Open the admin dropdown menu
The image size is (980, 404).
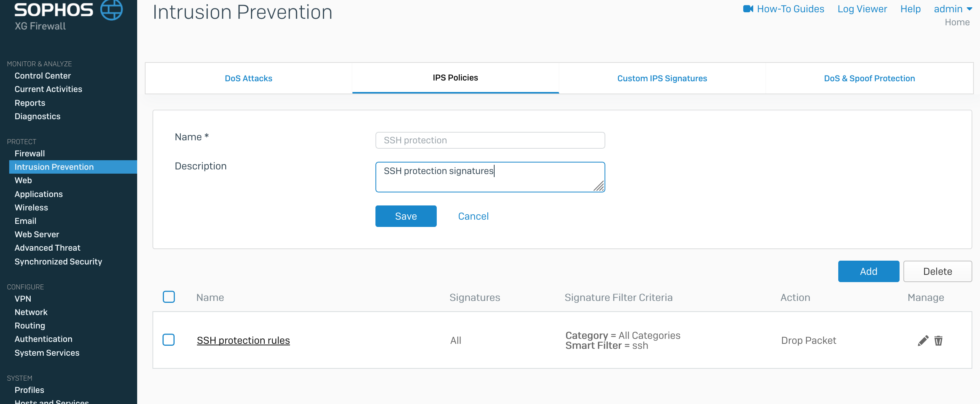coord(953,9)
